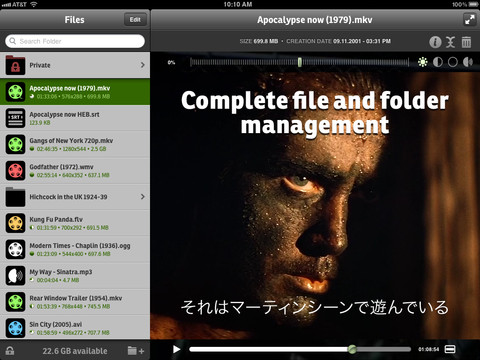Click the green playback position knob
480x360 pixels.
(x=352, y=349)
